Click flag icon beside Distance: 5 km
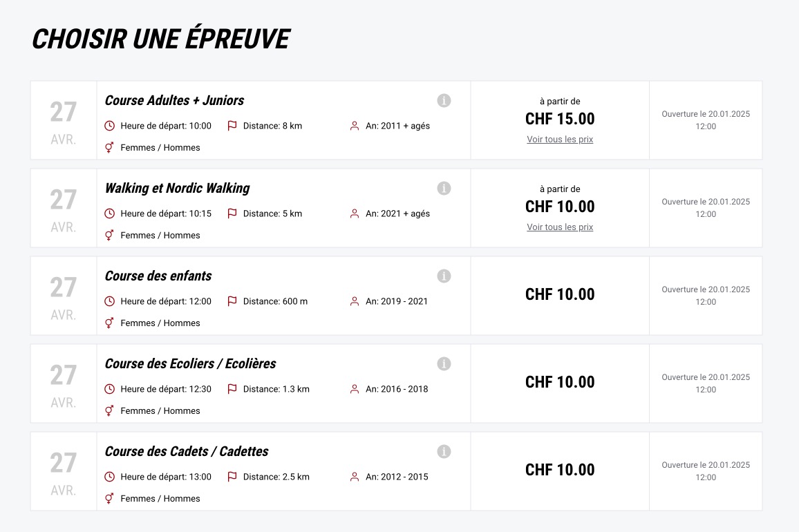The width and height of the screenshot is (799, 532). pyautogui.click(x=232, y=213)
